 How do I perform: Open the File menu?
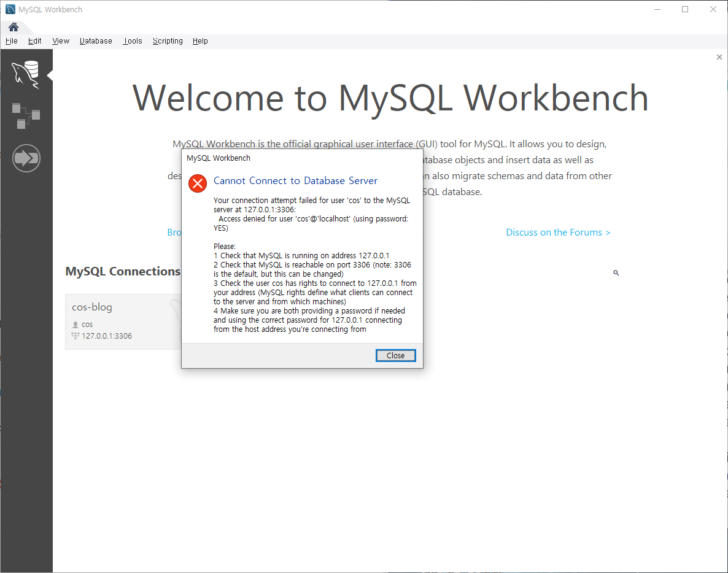12,41
